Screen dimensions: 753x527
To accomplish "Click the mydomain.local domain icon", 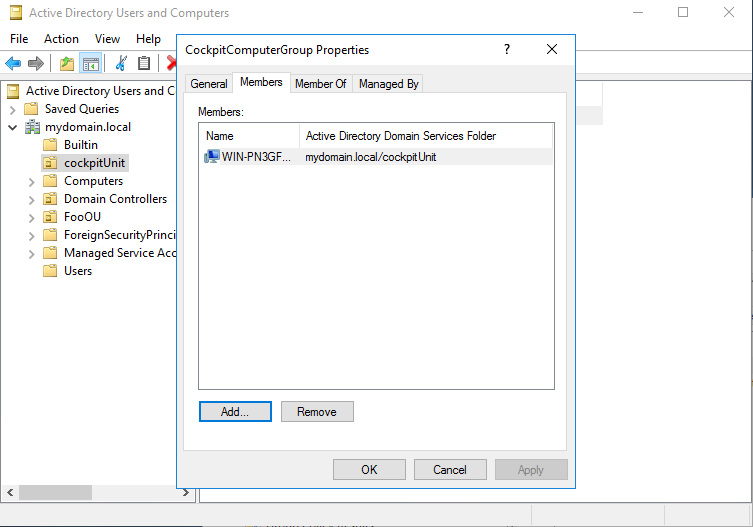I will [32, 127].
